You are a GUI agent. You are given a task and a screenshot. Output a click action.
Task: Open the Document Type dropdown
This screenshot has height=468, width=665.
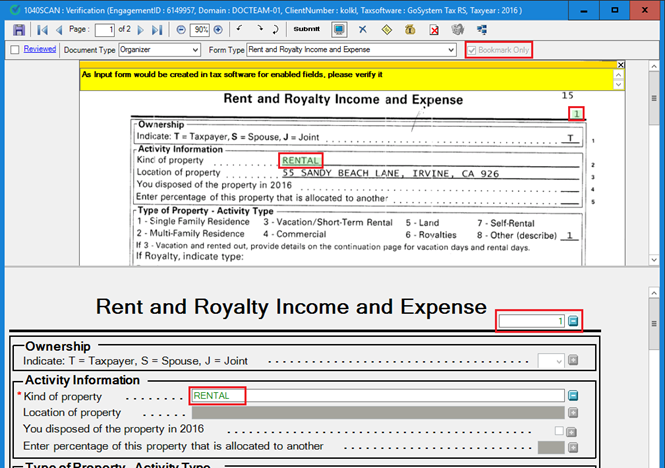tap(195, 49)
